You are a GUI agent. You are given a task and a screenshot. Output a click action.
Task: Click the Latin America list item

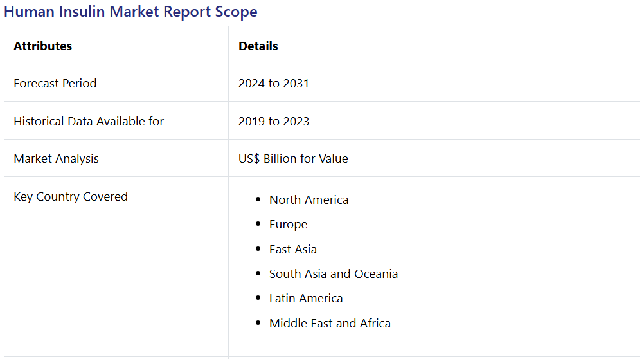tap(306, 298)
